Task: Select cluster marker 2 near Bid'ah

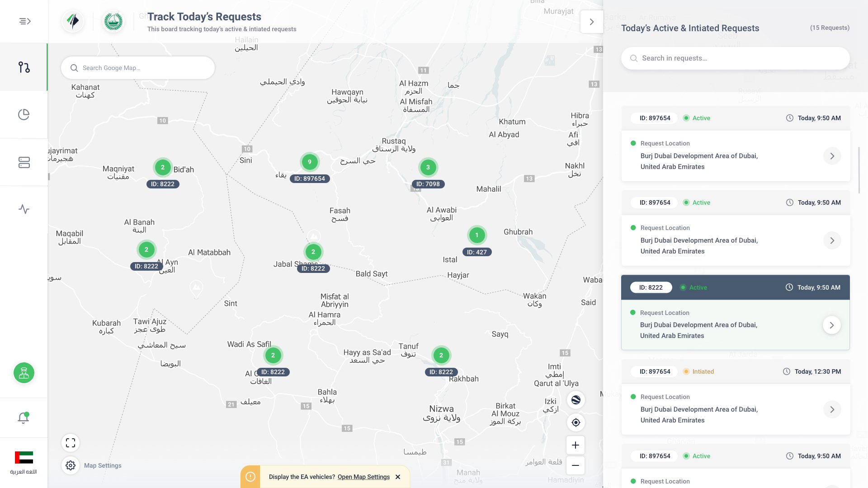Action: tap(163, 167)
